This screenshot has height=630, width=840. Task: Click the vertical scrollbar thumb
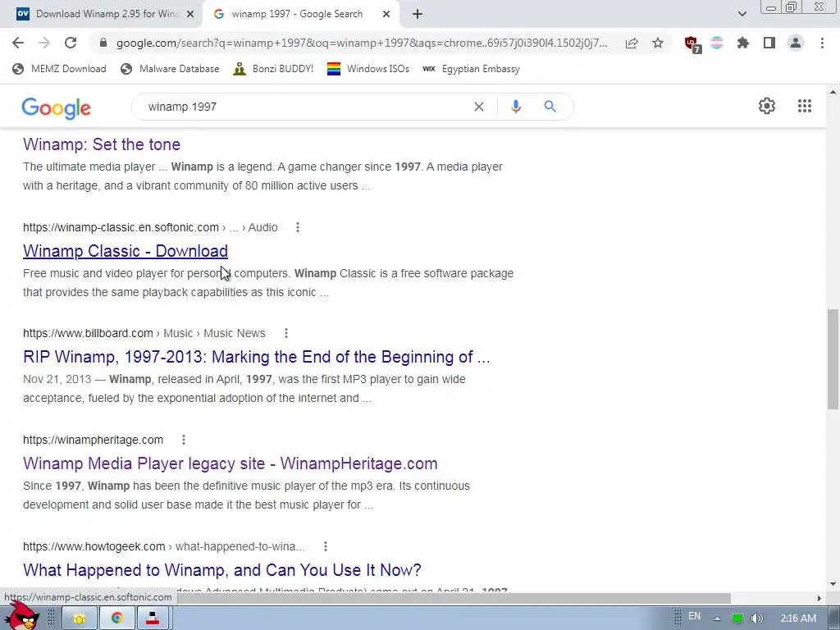point(833,359)
